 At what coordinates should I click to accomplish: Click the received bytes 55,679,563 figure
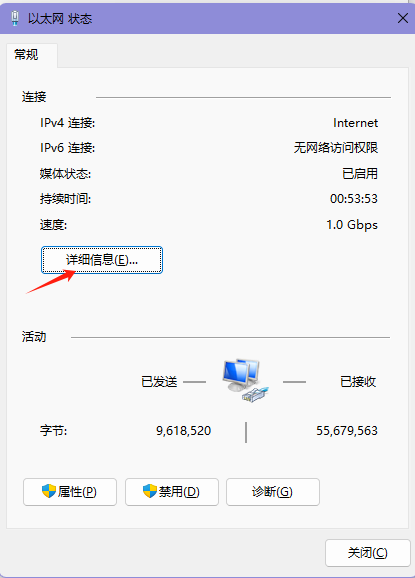pyautogui.click(x=347, y=431)
